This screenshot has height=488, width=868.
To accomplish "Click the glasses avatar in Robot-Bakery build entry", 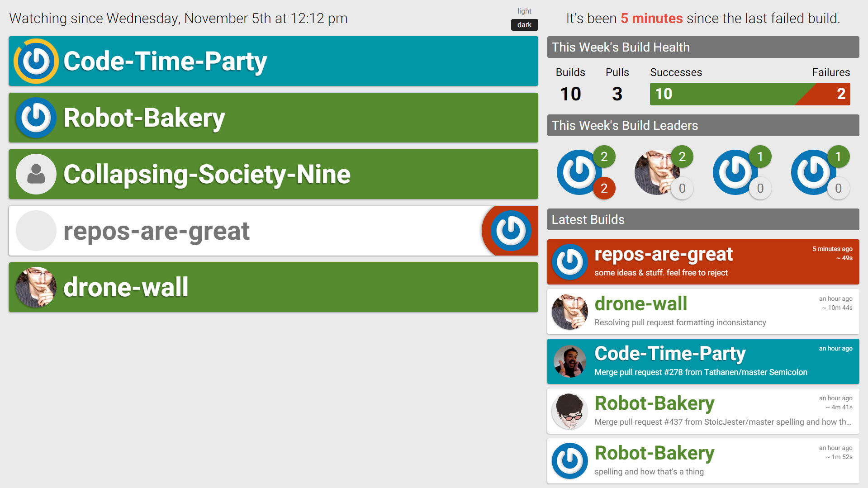I will pos(569,411).
